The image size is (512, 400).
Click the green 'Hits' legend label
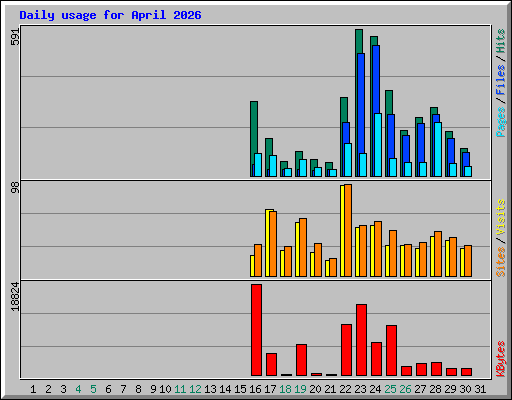(x=501, y=41)
